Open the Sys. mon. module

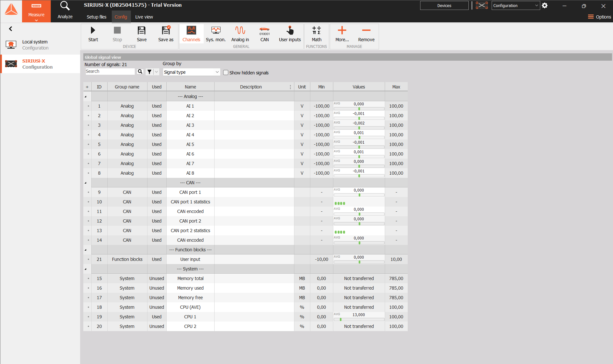click(216, 34)
